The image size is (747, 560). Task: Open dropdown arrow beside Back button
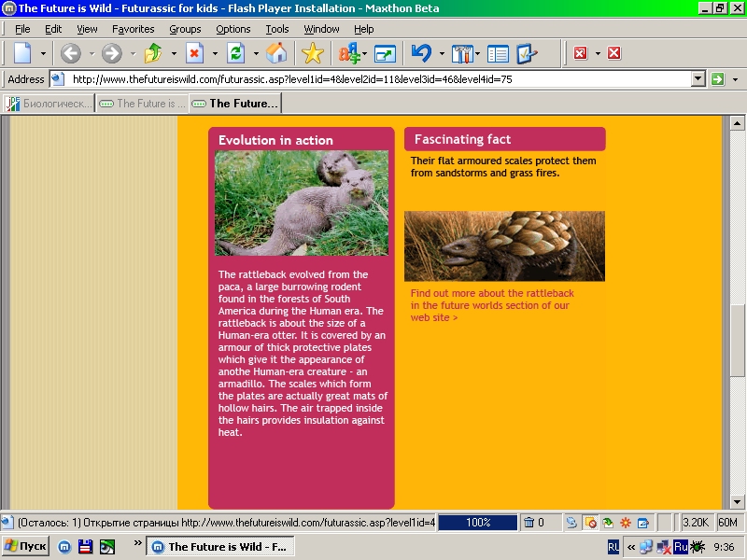point(91,53)
